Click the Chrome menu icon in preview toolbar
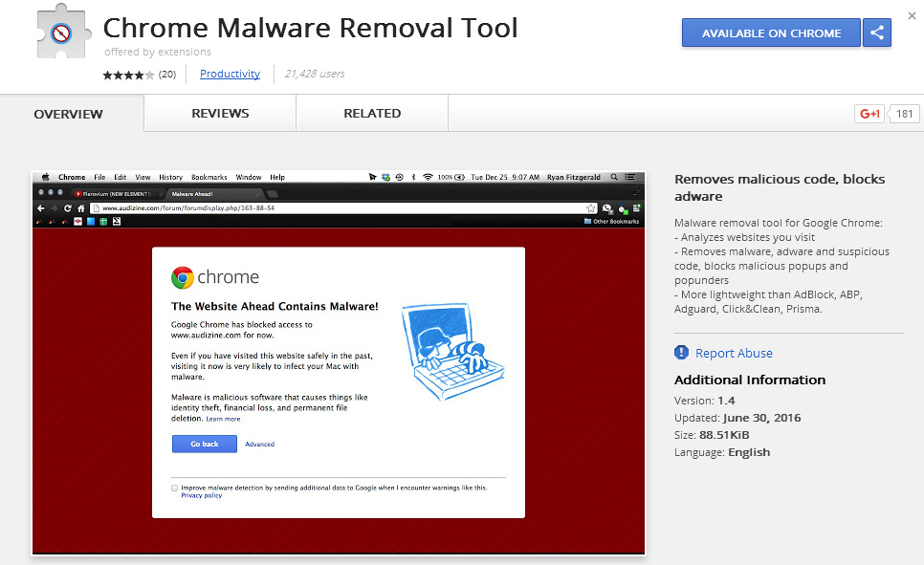The image size is (924, 565). point(636,208)
